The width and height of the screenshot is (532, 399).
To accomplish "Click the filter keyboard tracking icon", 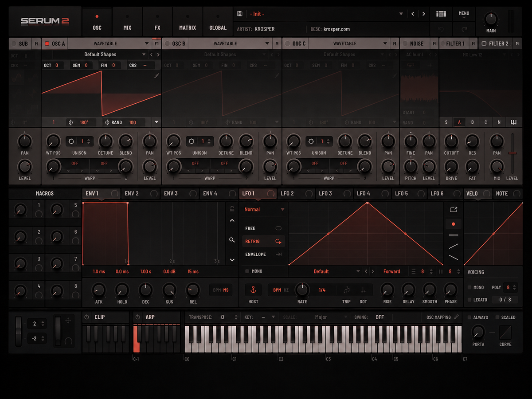I will click(x=514, y=122).
